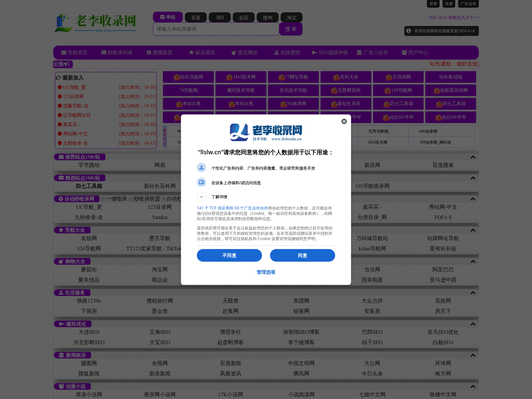Collapse the 推荐站点15R/站 section arrow

tap(473, 157)
